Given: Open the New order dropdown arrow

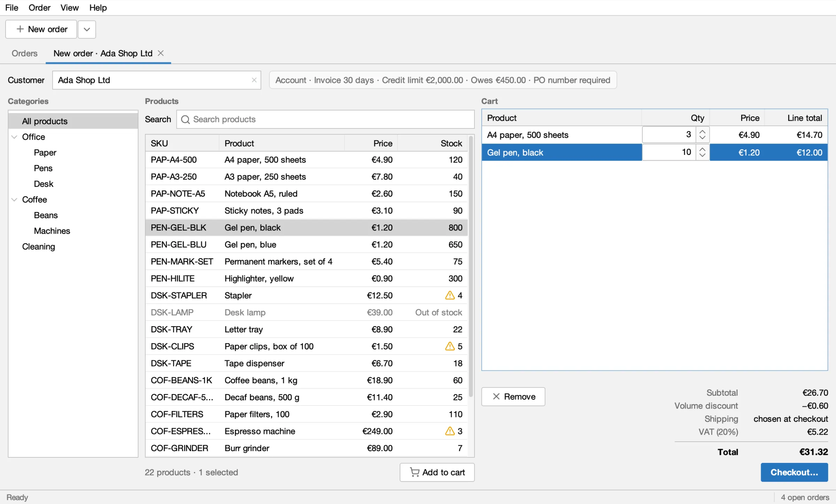Looking at the screenshot, I should click(87, 29).
